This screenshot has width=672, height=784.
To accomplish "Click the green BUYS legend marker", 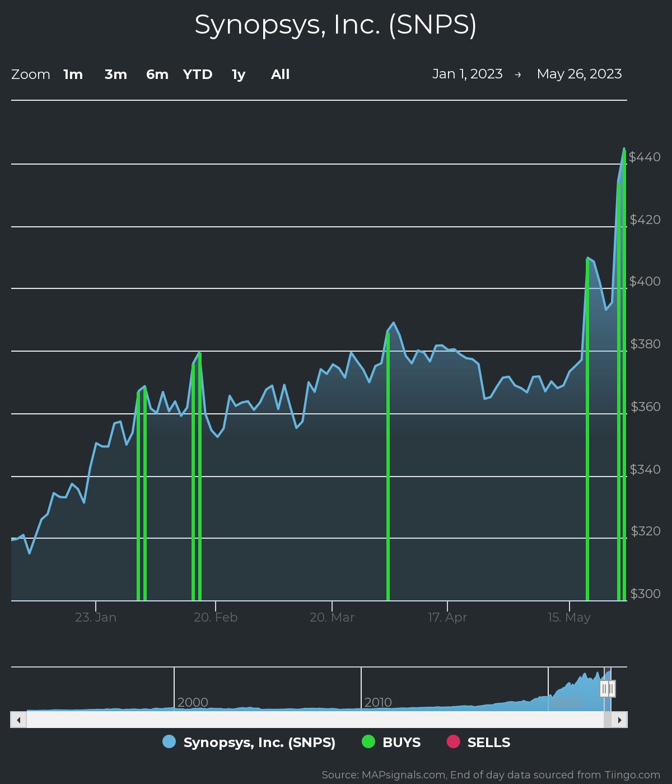I will [368, 741].
